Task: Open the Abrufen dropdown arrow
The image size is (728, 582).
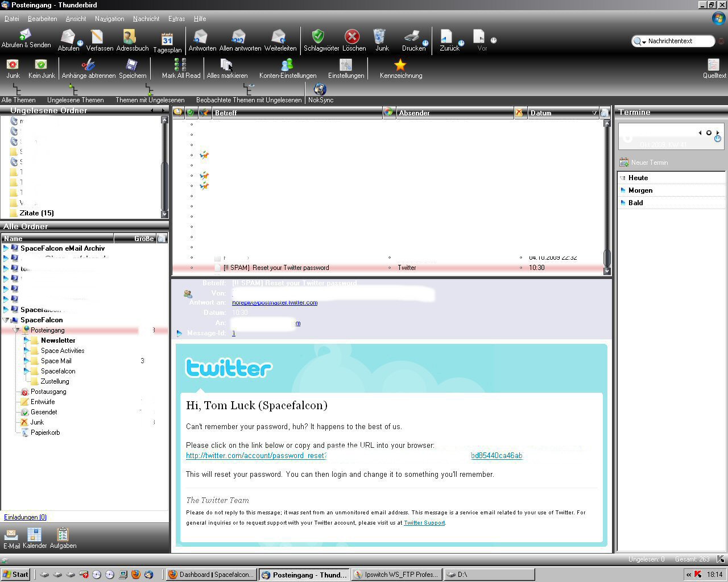Action: 80,43
